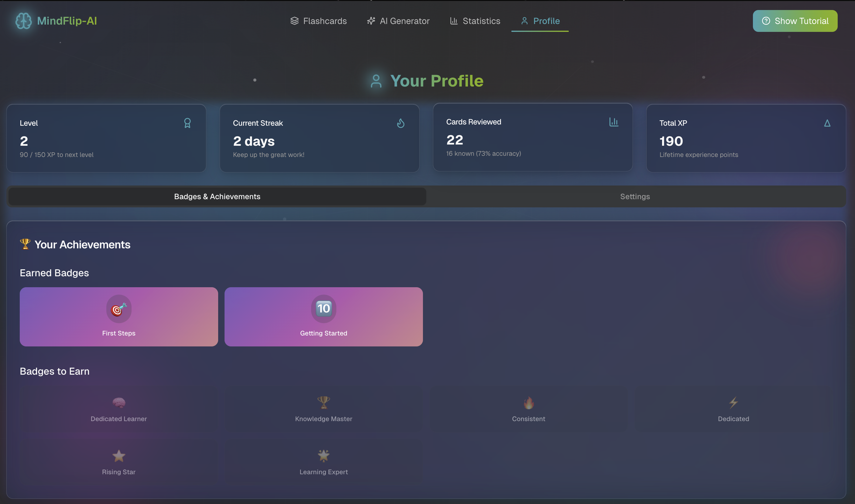Click the trophy icon for Knowledge Master

(x=324, y=403)
